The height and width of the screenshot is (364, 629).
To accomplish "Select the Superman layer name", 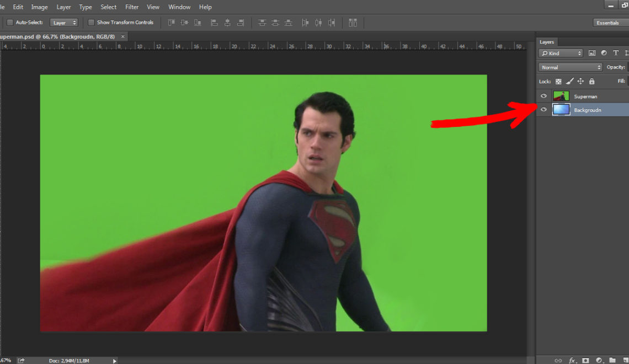I will [x=585, y=96].
